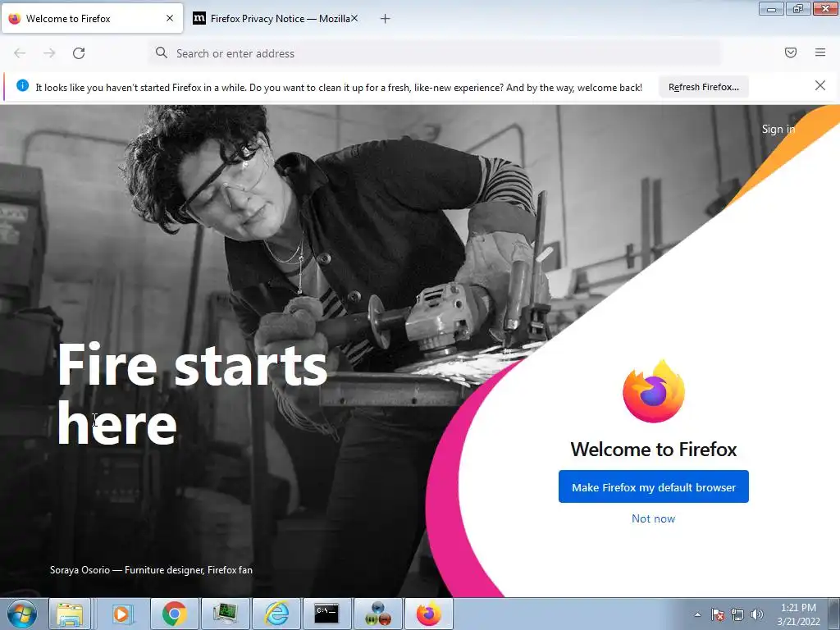Viewport: 840px width, 630px height.
Task: Open the volume speaker icon in tray
Action: pos(756,614)
